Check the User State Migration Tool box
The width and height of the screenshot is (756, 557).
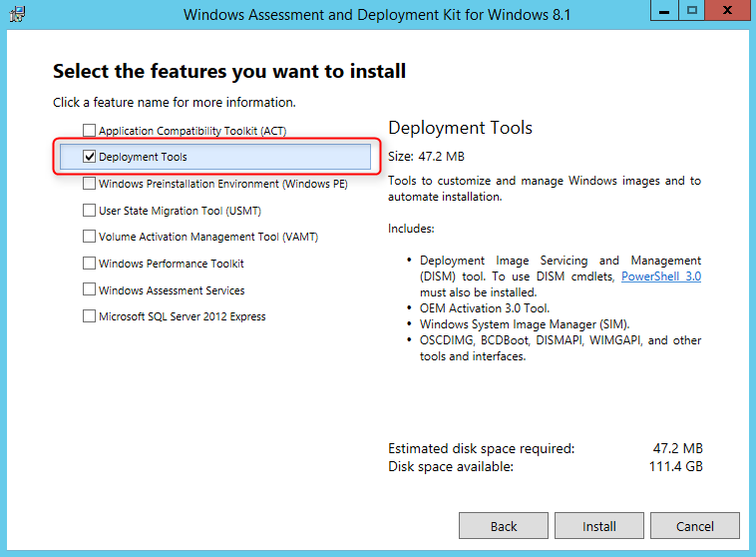[x=90, y=211]
